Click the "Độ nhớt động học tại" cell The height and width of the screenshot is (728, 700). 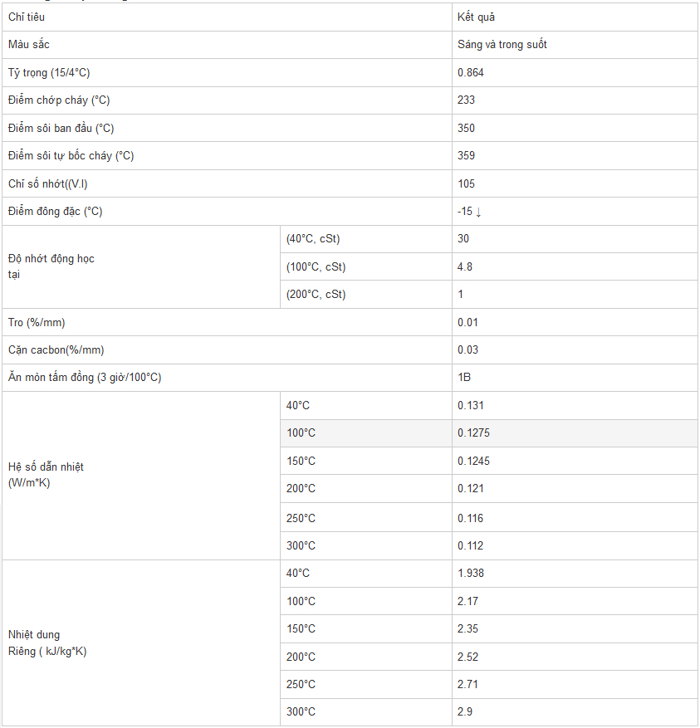[x=51, y=266]
